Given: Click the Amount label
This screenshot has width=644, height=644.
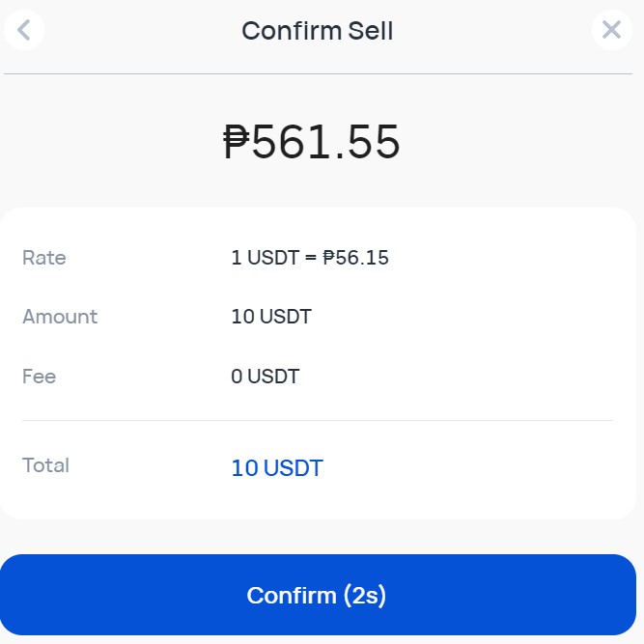Looking at the screenshot, I should 60,317.
